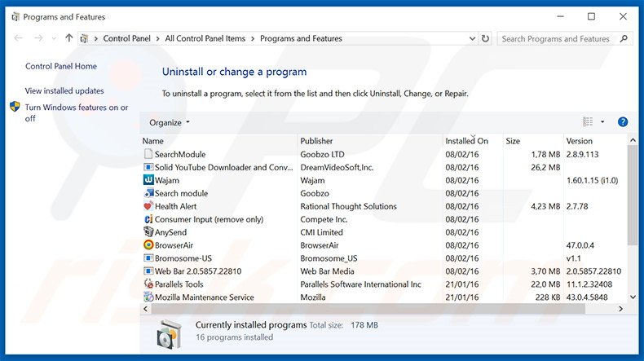644x361 pixels.
Task: Select the Wajam program row
Action: [384, 180]
